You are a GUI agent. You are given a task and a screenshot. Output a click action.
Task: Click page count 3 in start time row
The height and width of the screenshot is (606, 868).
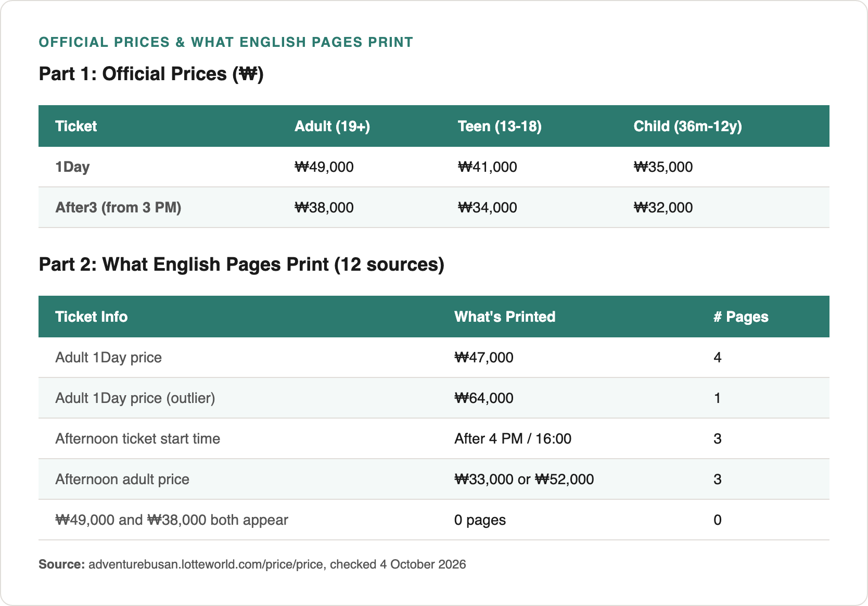pos(718,438)
